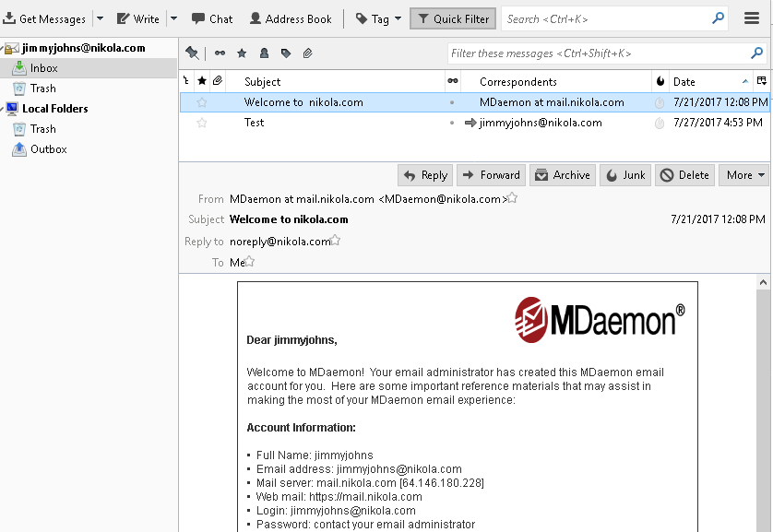
Task: Open the Chat tab
Action: coord(212,18)
